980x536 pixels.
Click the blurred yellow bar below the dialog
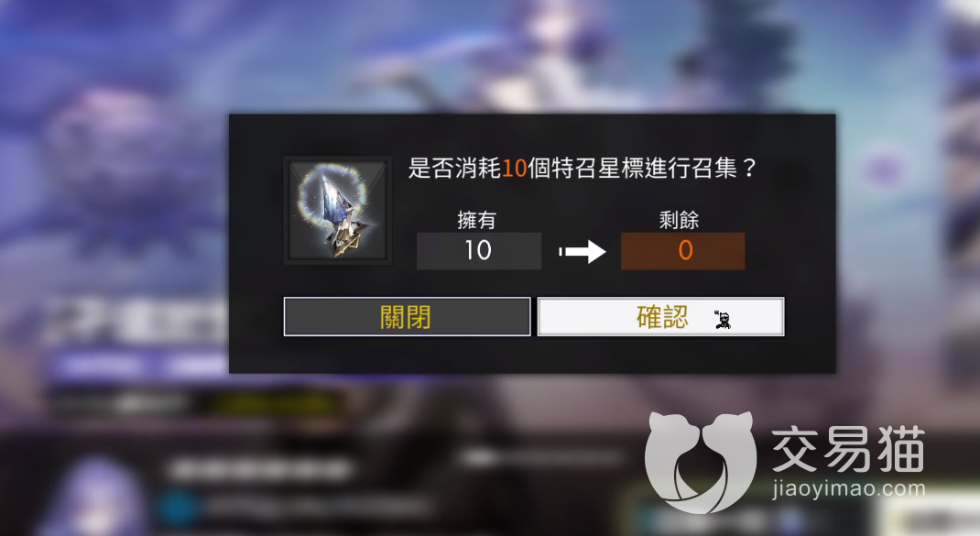273,403
